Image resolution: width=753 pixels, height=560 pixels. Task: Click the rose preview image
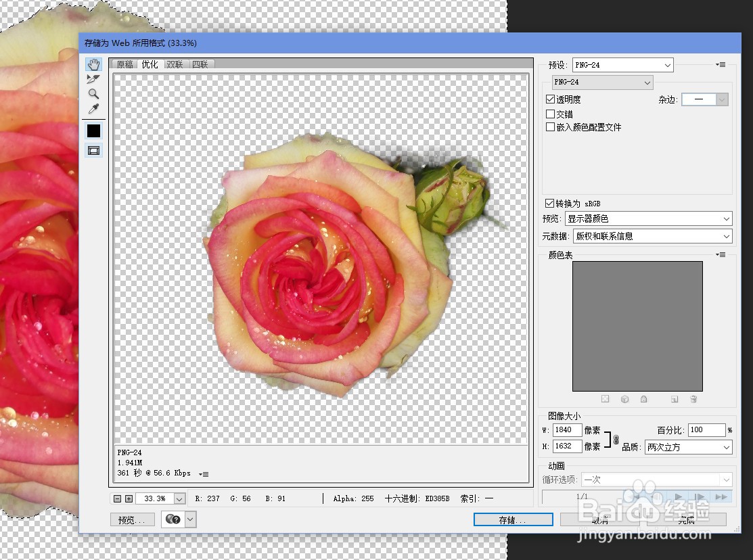coord(321,259)
